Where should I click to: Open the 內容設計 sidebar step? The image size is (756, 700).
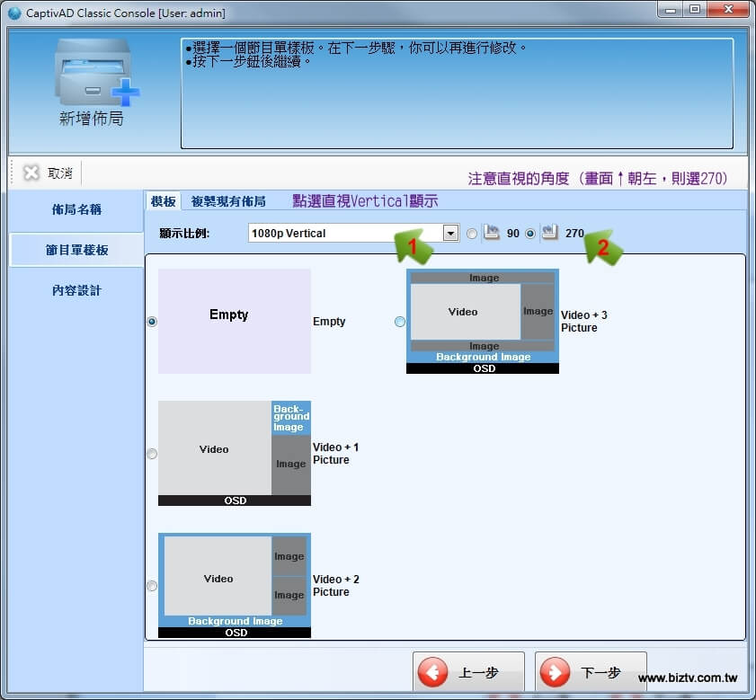coord(76,290)
